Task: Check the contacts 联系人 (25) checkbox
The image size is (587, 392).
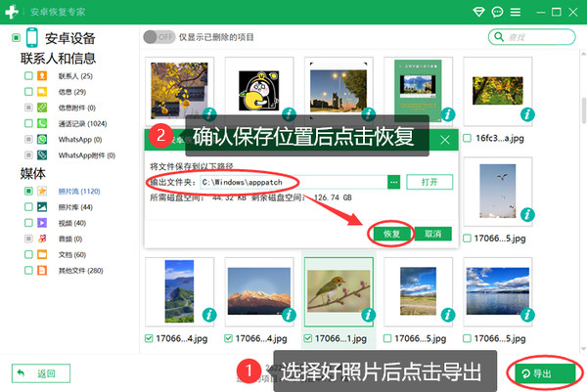Action: pyautogui.click(x=28, y=76)
